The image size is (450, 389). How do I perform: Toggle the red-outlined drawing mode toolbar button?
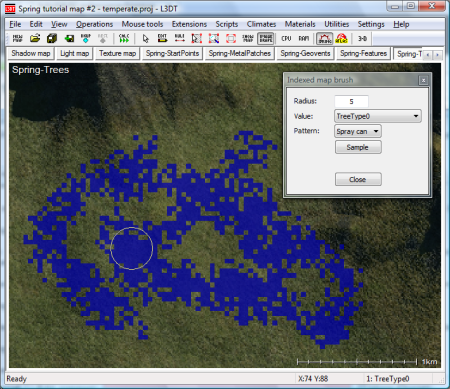coord(324,38)
